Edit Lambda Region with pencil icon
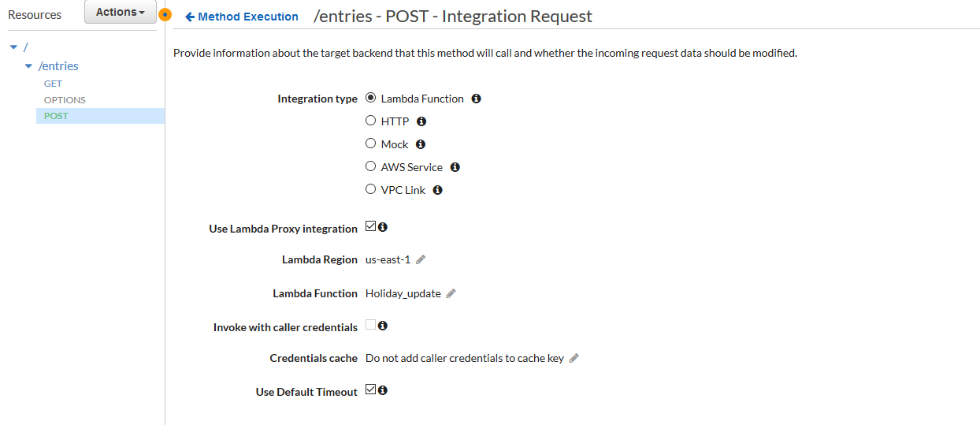The height and width of the screenshot is (425, 980). coord(421,259)
